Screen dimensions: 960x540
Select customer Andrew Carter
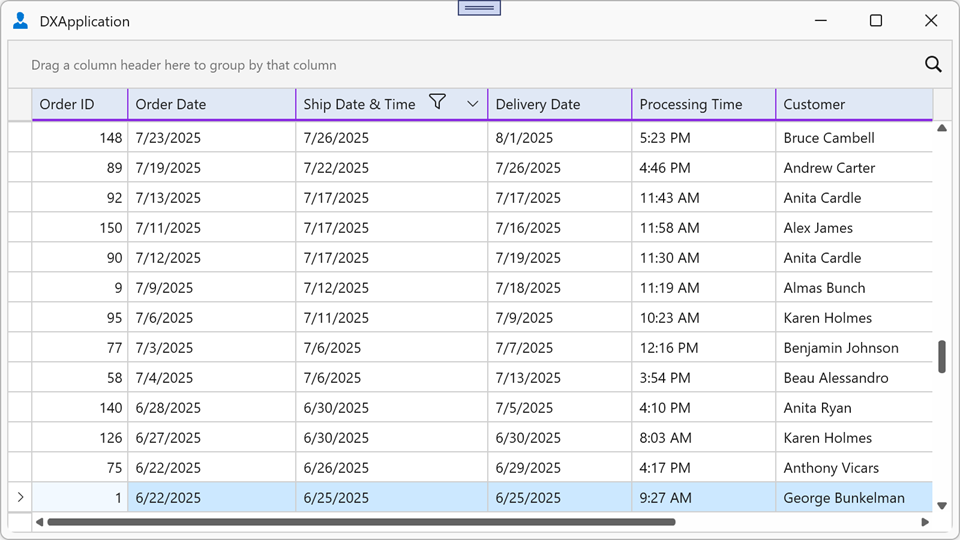[x=854, y=168]
